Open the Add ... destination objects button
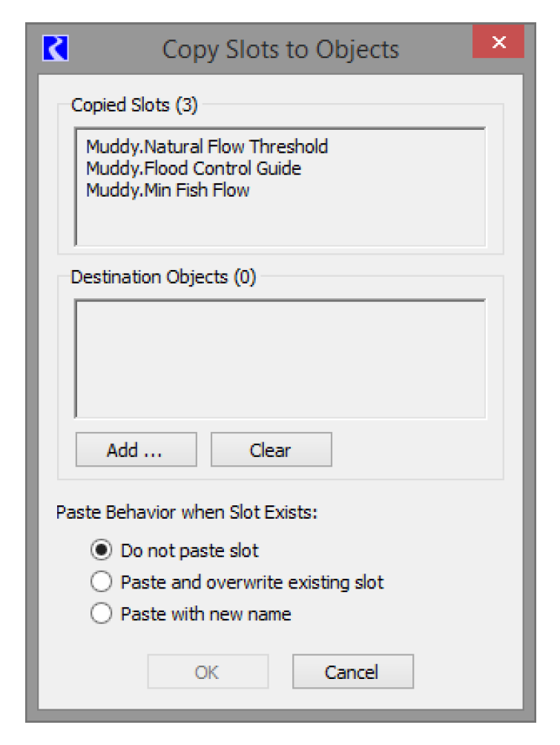This screenshot has height=745, width=560. tap(136, 450)
